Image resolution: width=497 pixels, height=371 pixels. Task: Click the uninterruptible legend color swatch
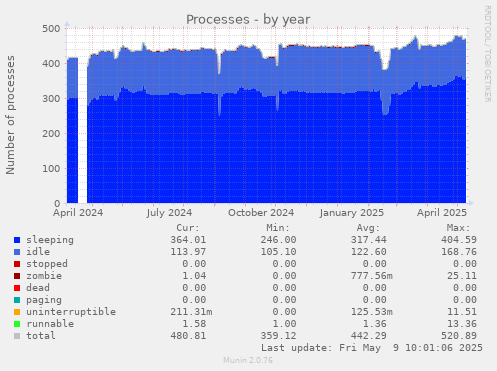click(x=17, y=312)
